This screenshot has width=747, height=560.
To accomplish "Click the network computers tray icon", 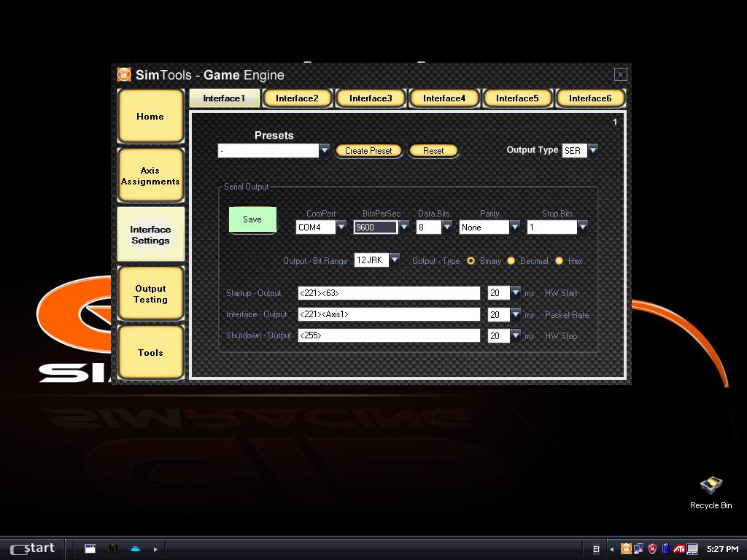I will pos(639,549).
